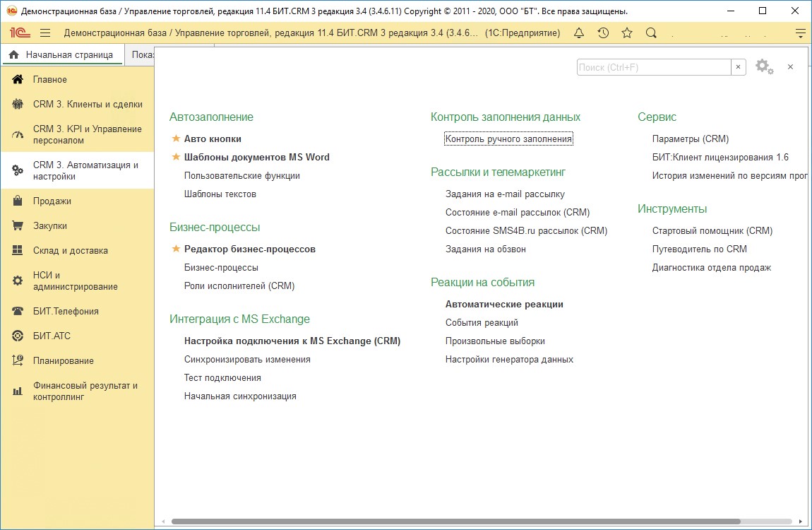Viewport: 812px width, 530px height.
Task: Open the notifications bell in the toolbar
Action: 578,33
